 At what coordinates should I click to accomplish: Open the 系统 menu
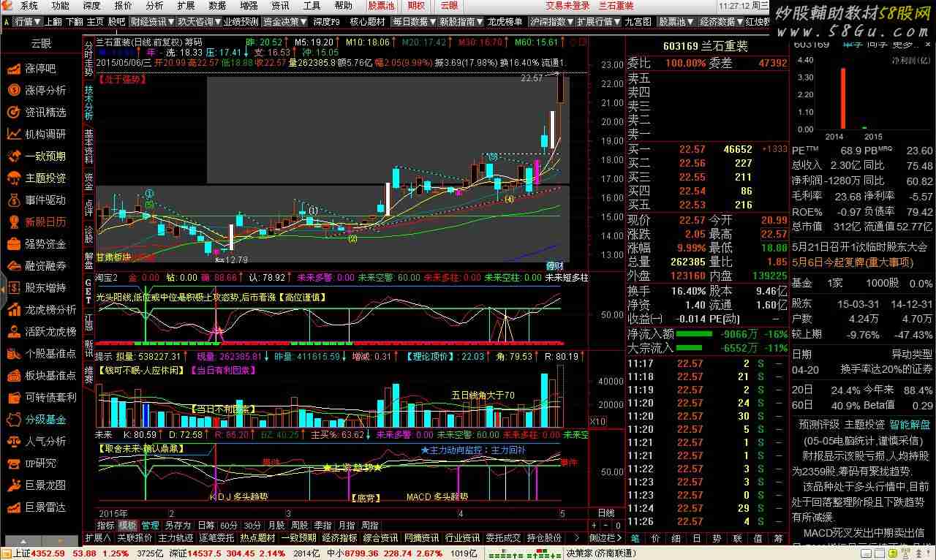point(29,5)
